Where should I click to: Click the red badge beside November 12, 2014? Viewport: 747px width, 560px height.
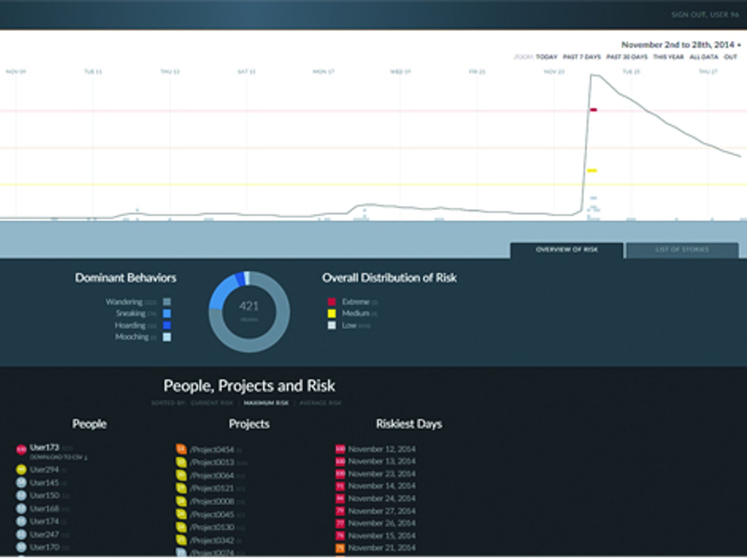(x=340, y=449)
